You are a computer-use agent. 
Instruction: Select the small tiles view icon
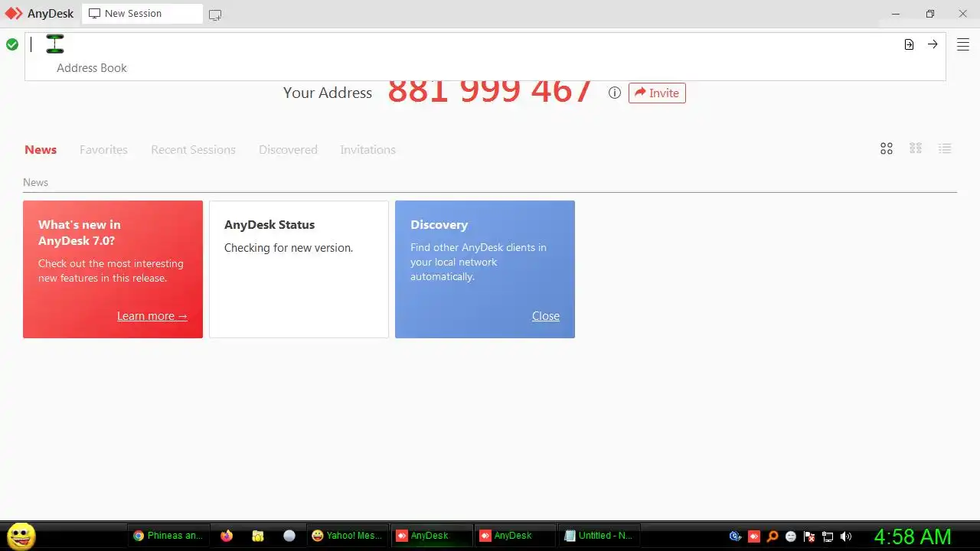pos(916,148)
